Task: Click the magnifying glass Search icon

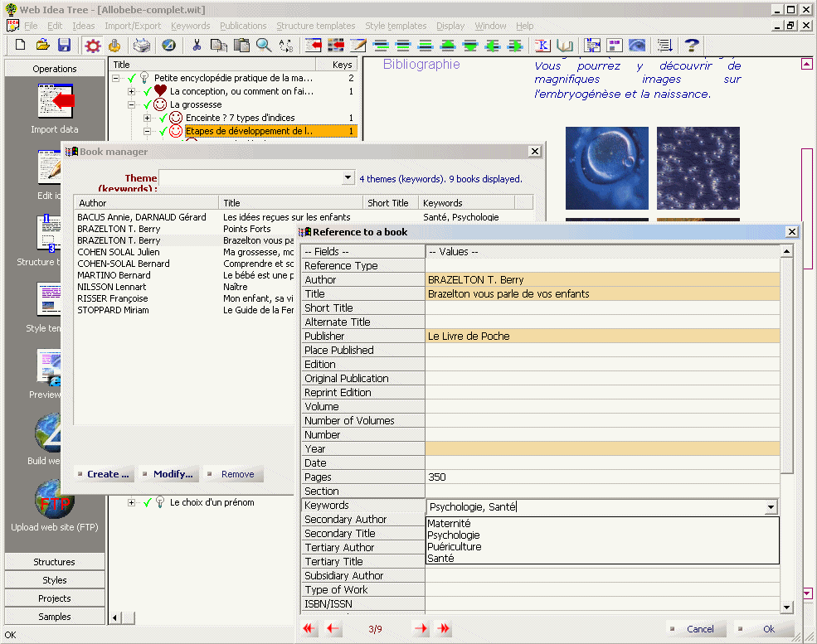Action: (x=264, y=46)
